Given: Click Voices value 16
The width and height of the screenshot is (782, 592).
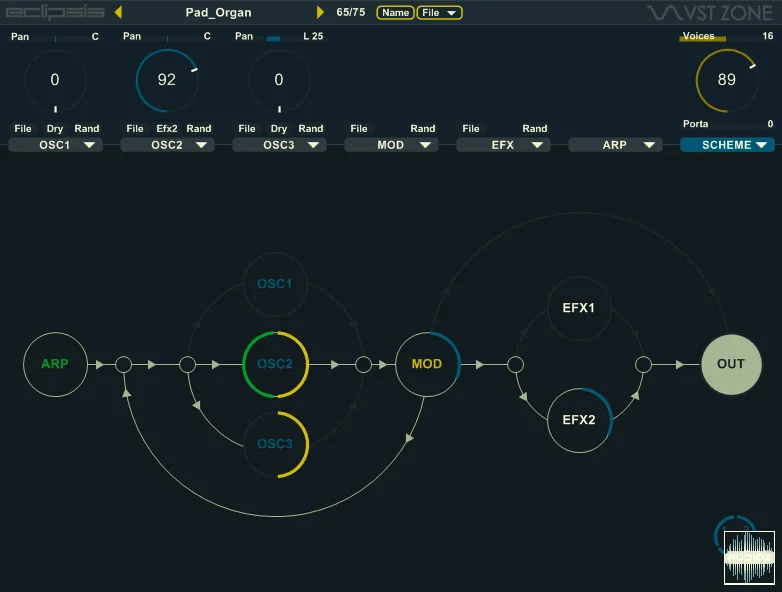Looking at the screenshot, I should [768, 36].
